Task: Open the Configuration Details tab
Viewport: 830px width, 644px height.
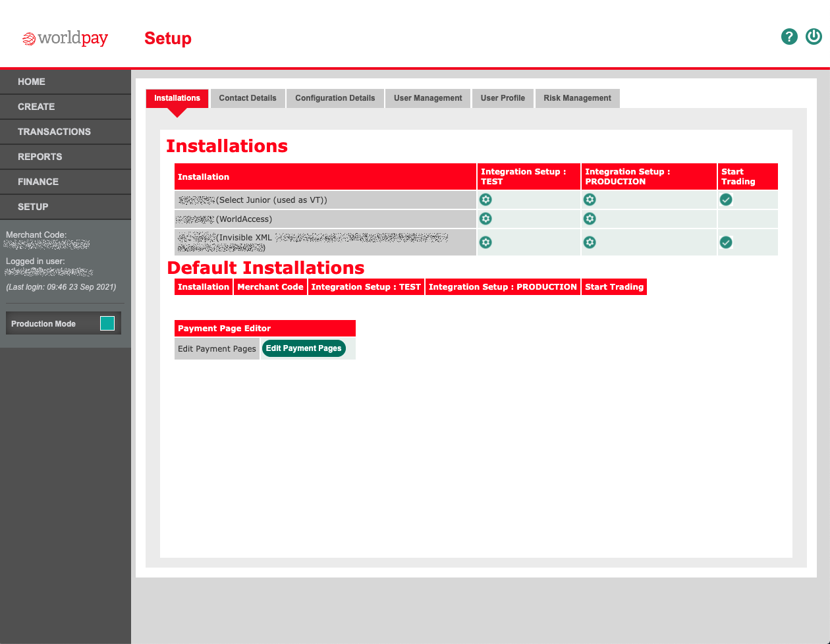Action: point(335,98)
